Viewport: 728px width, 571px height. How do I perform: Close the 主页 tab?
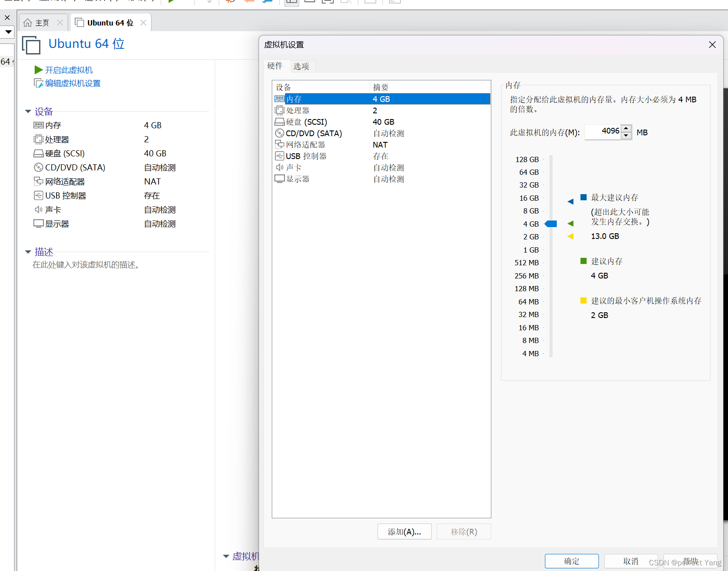(60, 23)
